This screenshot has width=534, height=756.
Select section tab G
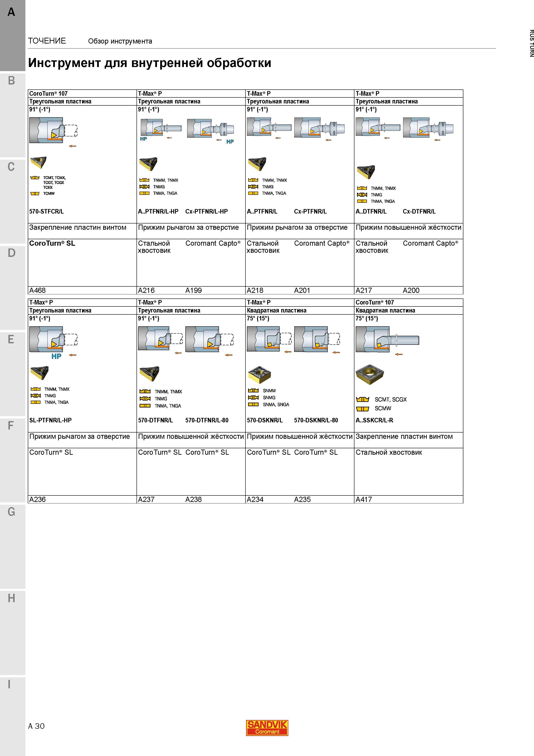tap(12, 547)
